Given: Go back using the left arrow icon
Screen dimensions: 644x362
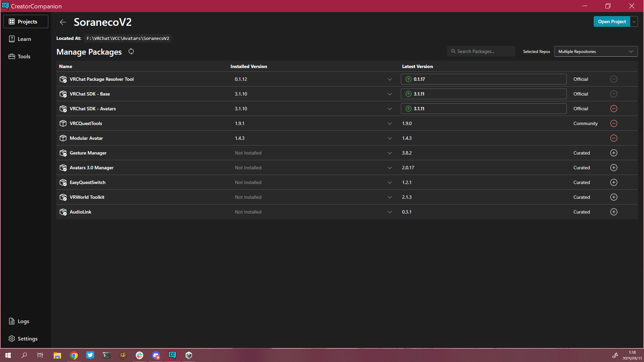Looking at the screenshot, I should tap(63, 22).
